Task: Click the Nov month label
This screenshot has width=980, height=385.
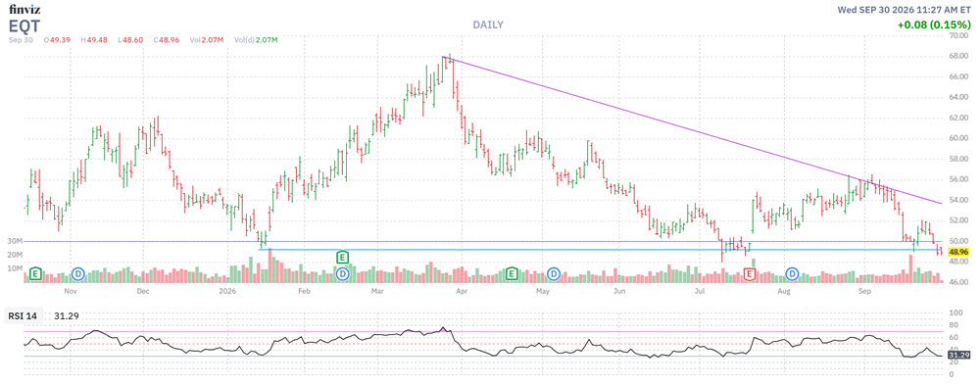Action: coord(71,291)
